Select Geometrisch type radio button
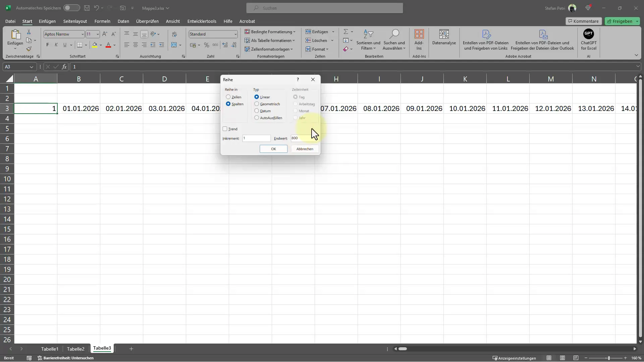The height and width of the screenshot is (362, 644). point(256,104)
